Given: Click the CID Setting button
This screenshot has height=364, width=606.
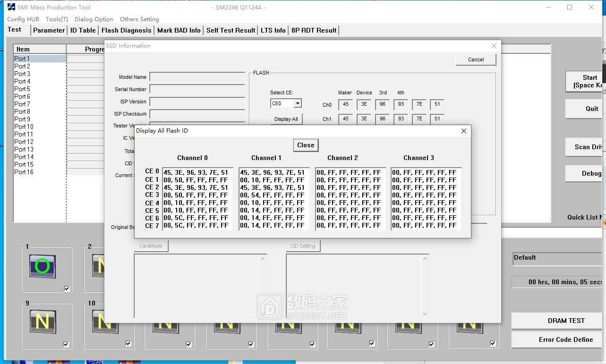Looking at the screenshot, I should 303,246.
